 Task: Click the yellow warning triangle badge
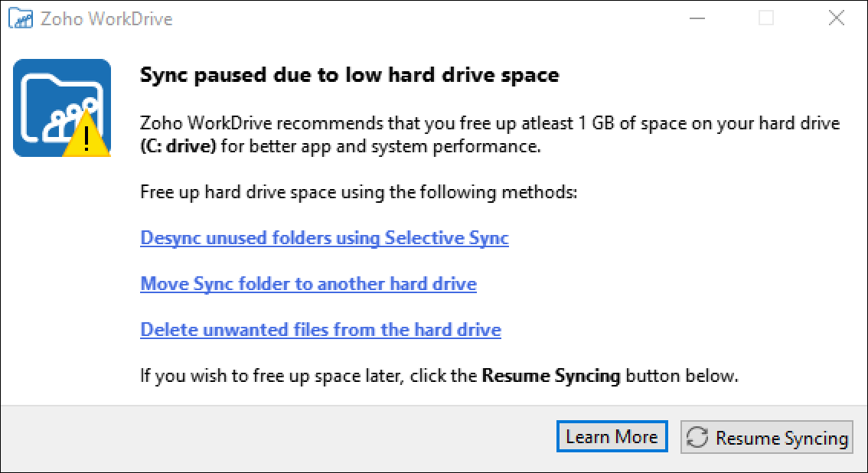coord(86,138)
